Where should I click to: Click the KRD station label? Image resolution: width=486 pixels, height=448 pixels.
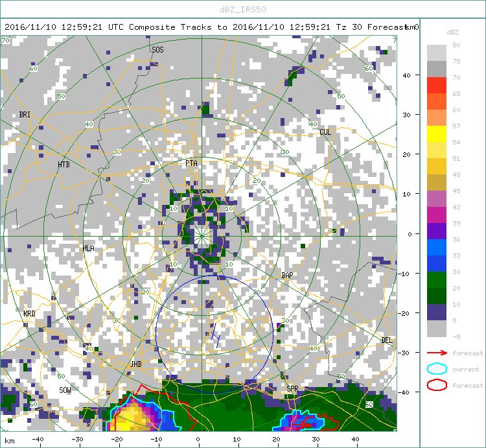click(x=29, y=314)
